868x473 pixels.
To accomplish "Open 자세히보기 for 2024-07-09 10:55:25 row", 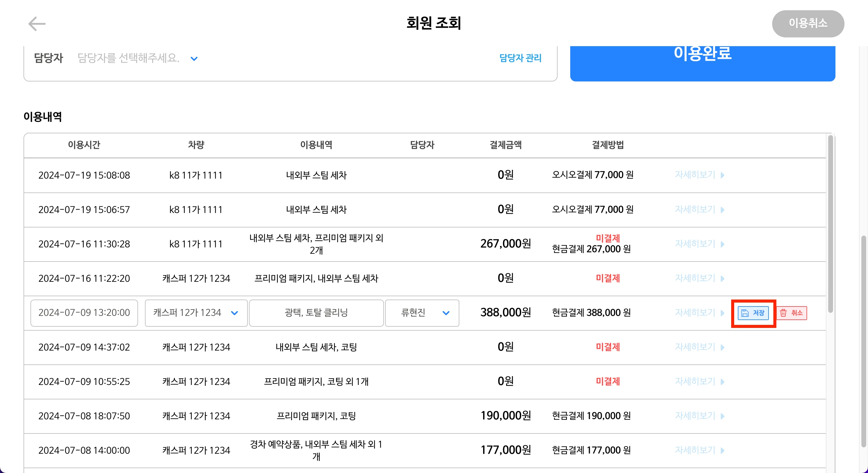I will [700, 382].
